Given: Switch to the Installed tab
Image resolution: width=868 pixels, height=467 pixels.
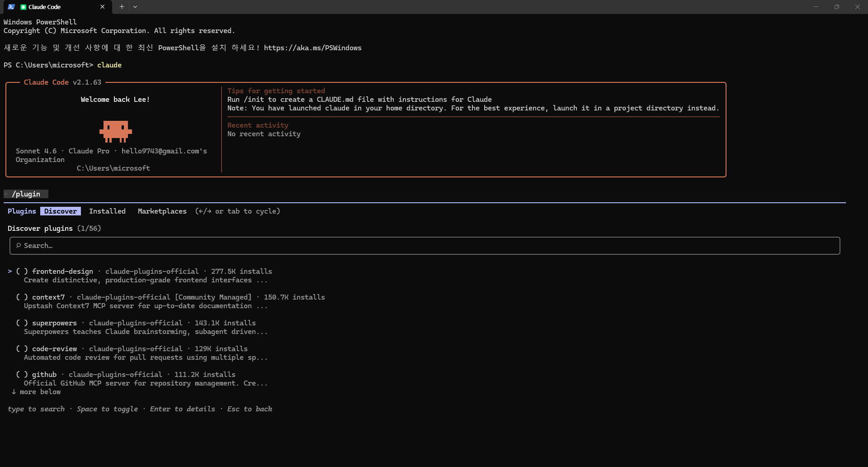Looking at the screenshot, I should [x=107, y=211].
